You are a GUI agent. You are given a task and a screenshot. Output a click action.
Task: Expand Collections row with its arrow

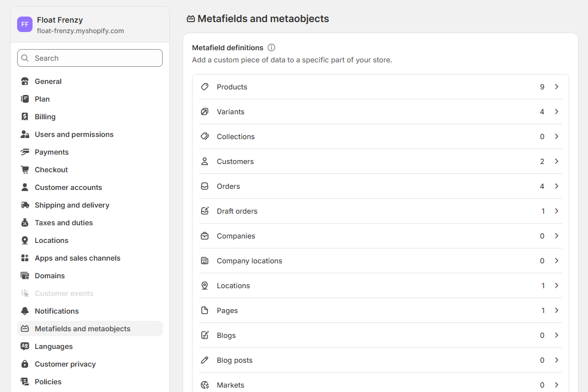click(x=557, y=136)
